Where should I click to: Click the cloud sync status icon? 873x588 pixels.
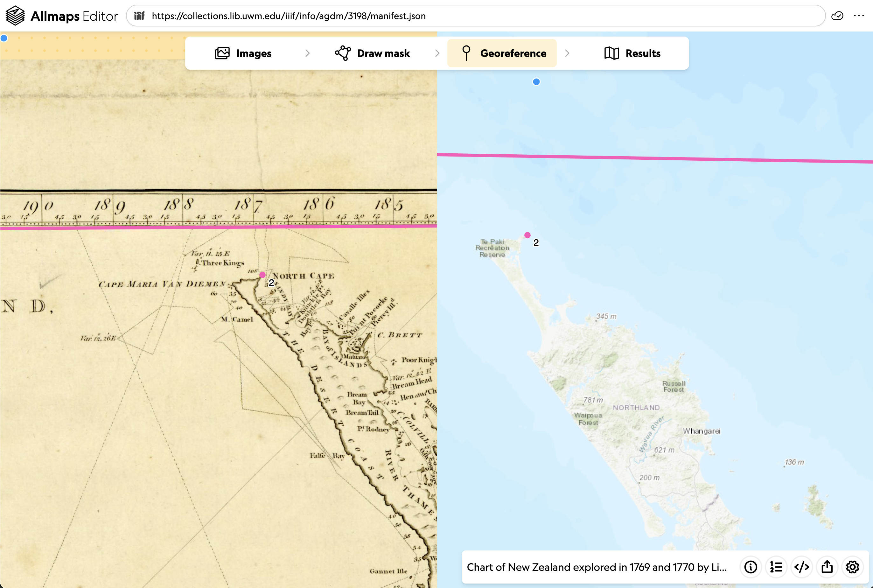click(837, 16)
